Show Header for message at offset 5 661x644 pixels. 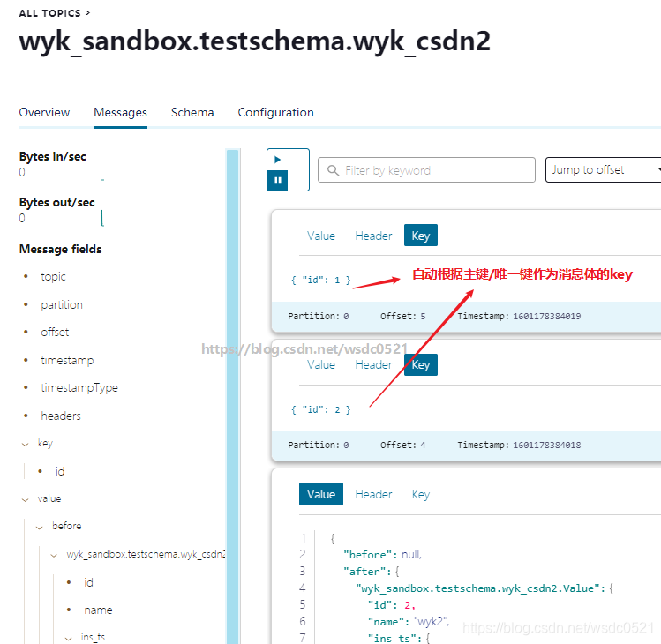click(x=373, y=236)
